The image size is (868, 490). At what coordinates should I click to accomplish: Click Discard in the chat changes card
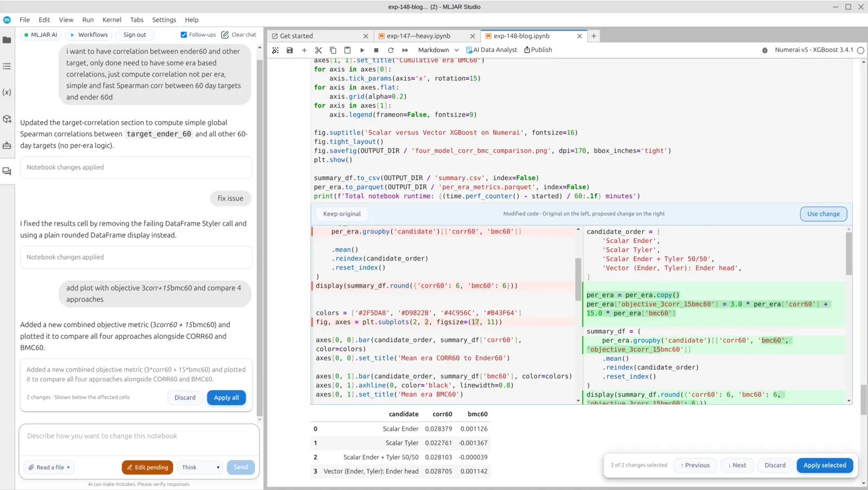185,398
